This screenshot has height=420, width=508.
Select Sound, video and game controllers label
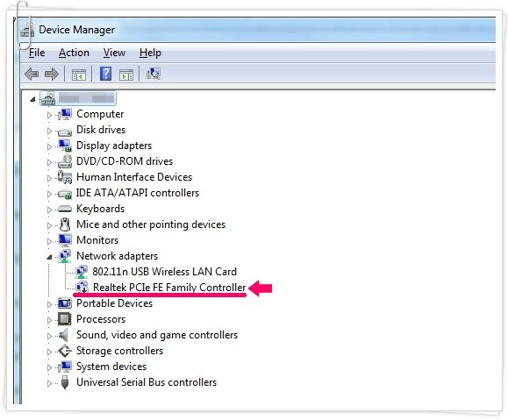[x=157, y=335]
